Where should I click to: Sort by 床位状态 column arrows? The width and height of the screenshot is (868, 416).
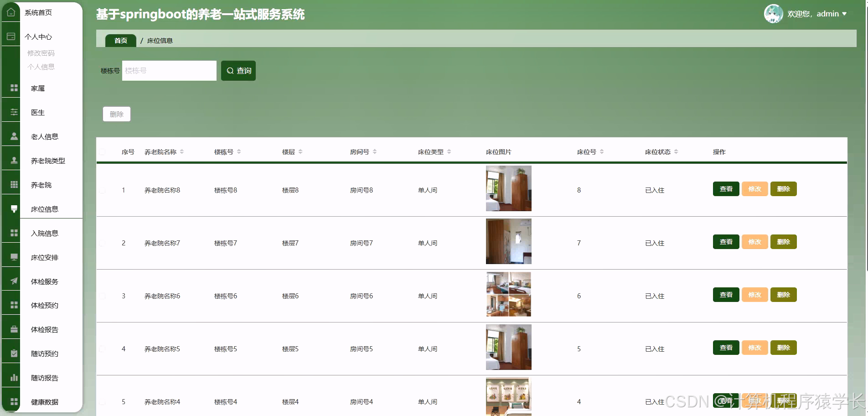[x=676, y=151]
